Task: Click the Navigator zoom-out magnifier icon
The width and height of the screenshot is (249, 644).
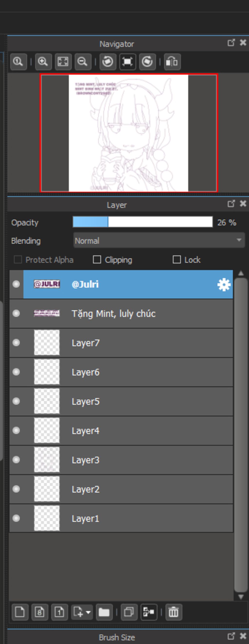Action: click(83, 61)
